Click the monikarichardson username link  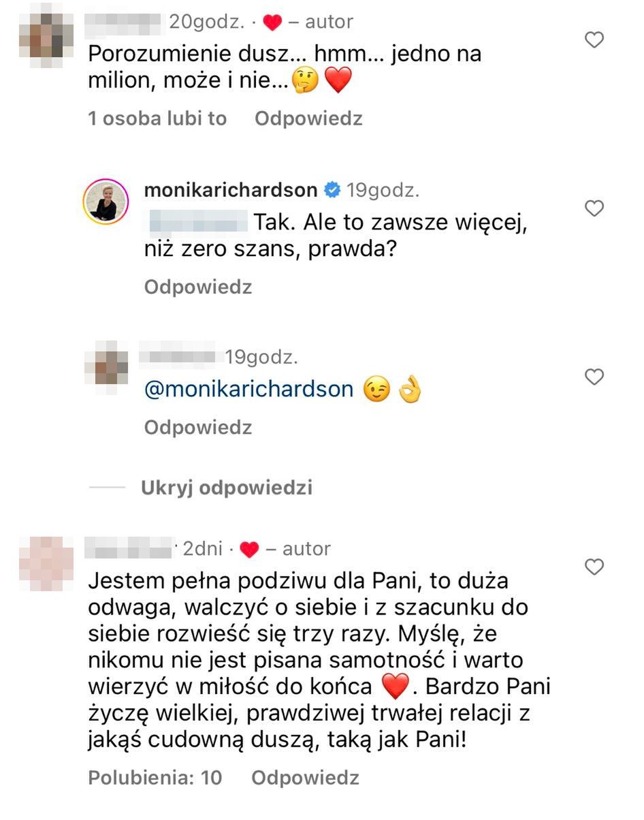(231, 189)
